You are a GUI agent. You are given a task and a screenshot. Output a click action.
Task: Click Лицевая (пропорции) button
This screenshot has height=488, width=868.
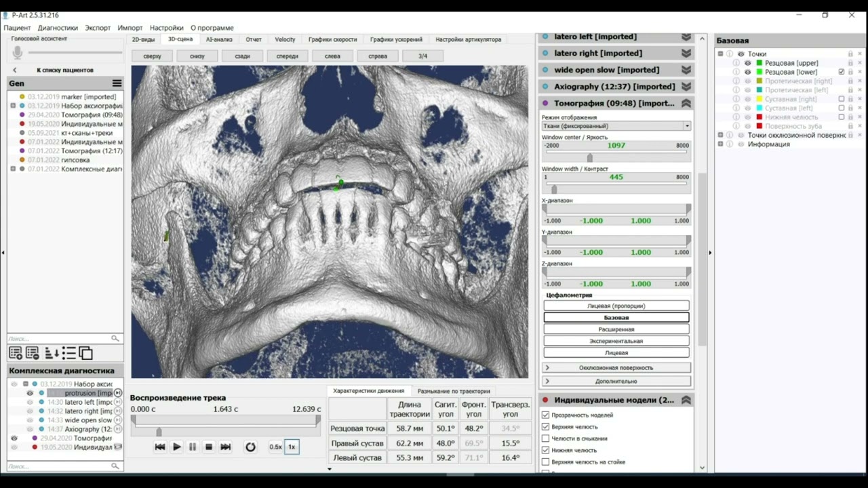(x=616, y=306)
